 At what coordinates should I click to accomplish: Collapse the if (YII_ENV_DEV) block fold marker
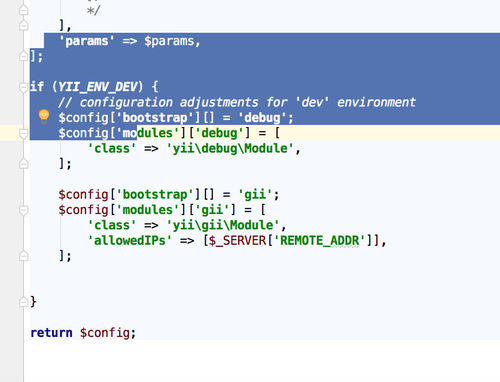(23, 87)
